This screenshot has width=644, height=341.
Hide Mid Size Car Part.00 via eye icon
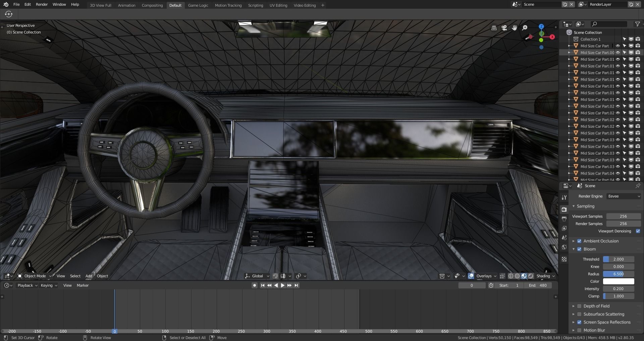[x=618, y=53]
